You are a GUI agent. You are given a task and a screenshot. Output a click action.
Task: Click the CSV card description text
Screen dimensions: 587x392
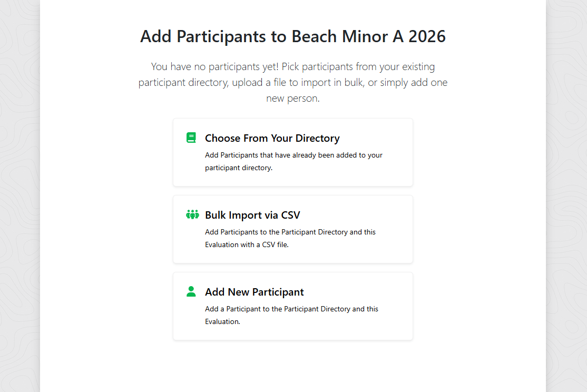[290, 238]
